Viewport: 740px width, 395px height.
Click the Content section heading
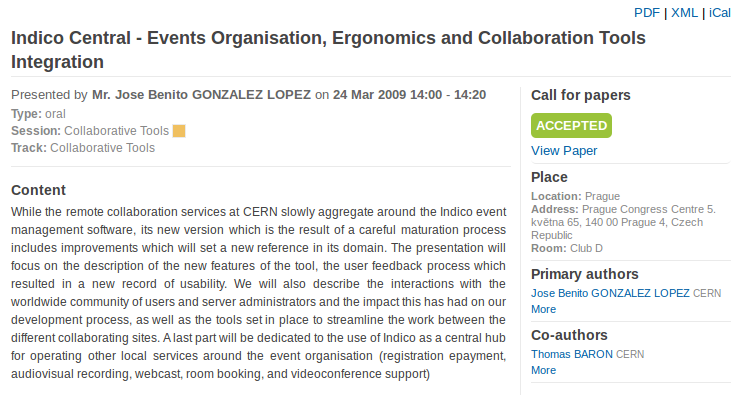(x=38, y=190)
